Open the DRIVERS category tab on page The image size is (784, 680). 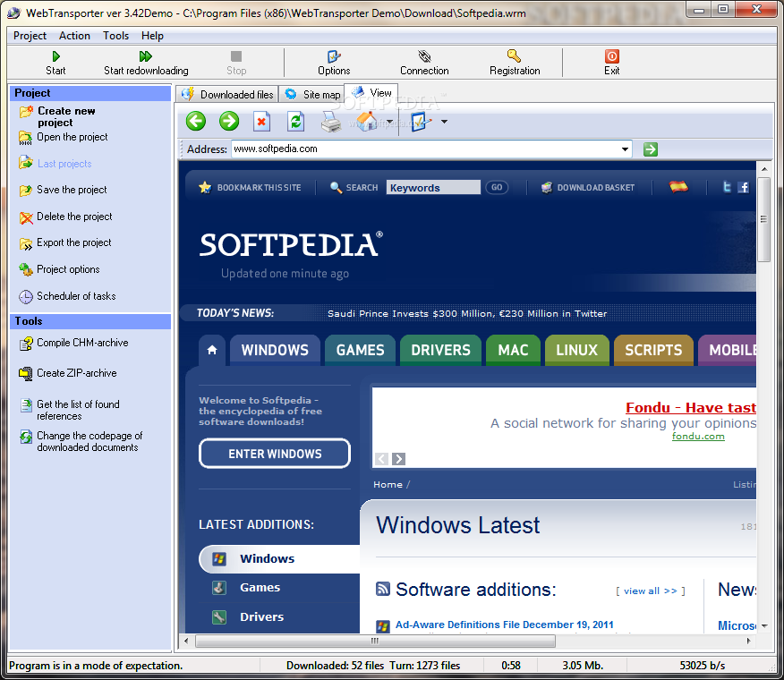point(440,350)
